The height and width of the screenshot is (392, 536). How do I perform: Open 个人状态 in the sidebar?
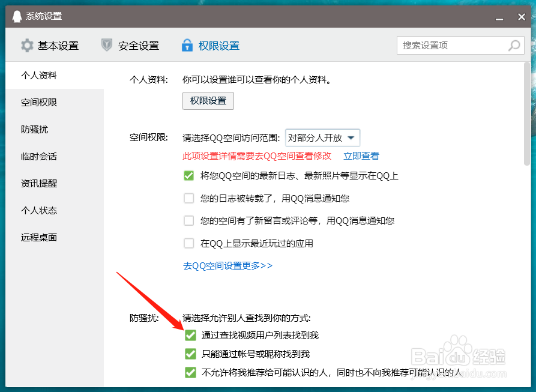[x=55, y=210]
